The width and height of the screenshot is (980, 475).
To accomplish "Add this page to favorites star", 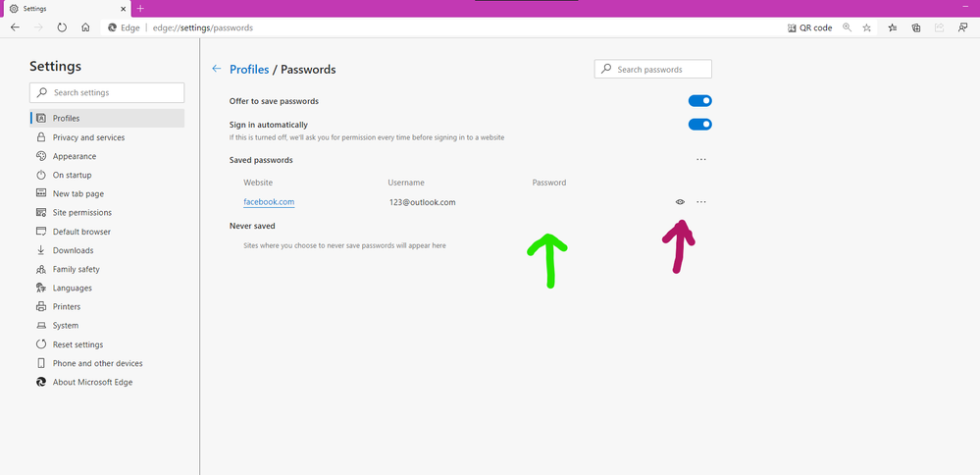I will coord(867,27).
